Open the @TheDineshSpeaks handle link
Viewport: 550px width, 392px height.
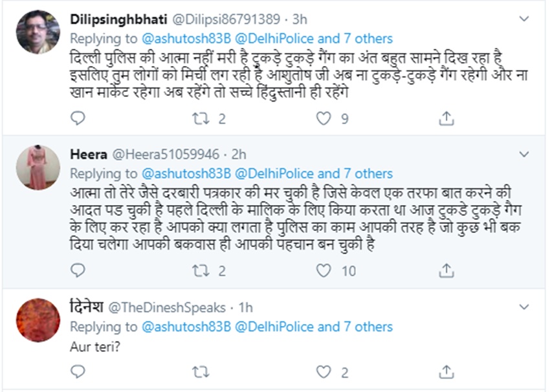[x=168, y=308]
